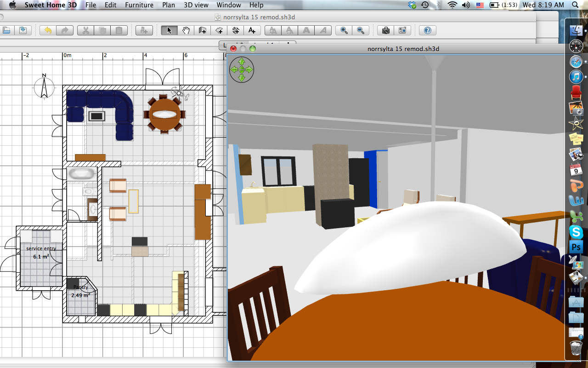Select the arrow selection mode tool

tap(169, 30)
